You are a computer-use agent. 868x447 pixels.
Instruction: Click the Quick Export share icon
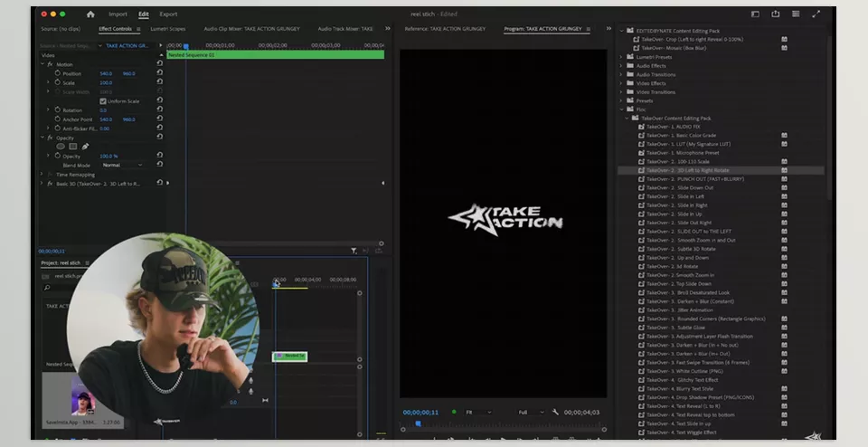point(776,14)
